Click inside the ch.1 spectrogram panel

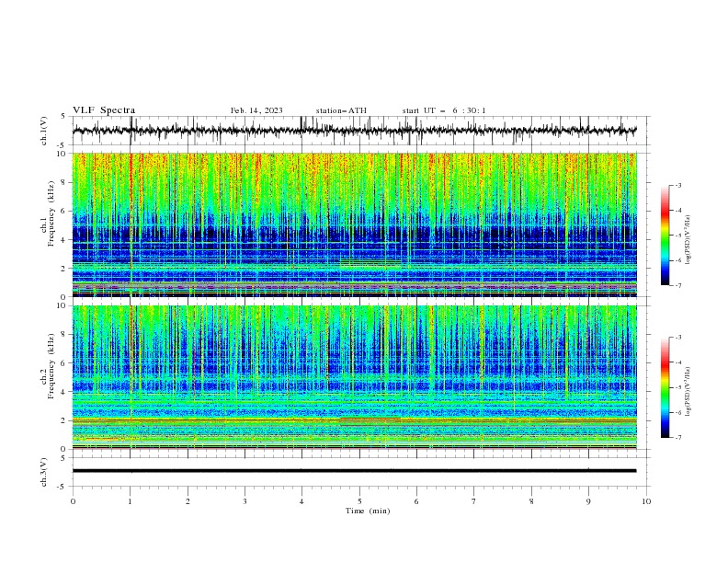355,224
